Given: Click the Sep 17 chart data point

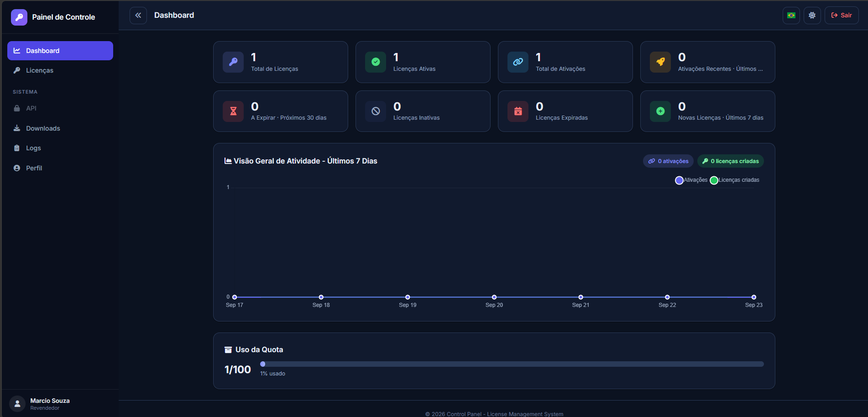Looking at the screenshot, I should (x=235, y=297).
